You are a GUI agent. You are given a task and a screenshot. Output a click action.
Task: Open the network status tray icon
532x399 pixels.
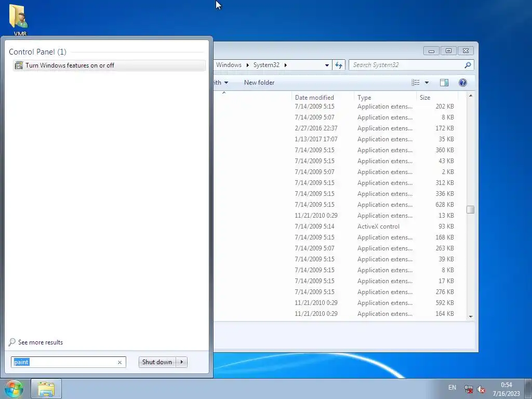coord(469,389)
